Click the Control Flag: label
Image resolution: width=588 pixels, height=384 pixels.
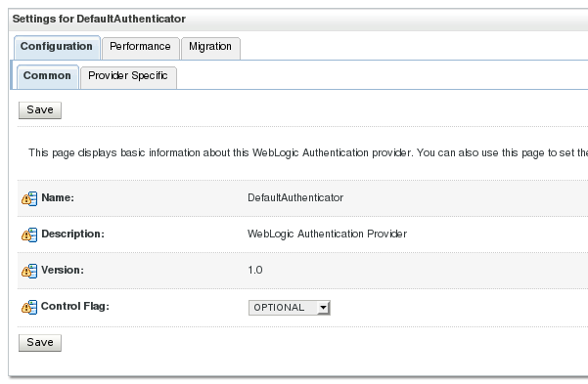75,306
